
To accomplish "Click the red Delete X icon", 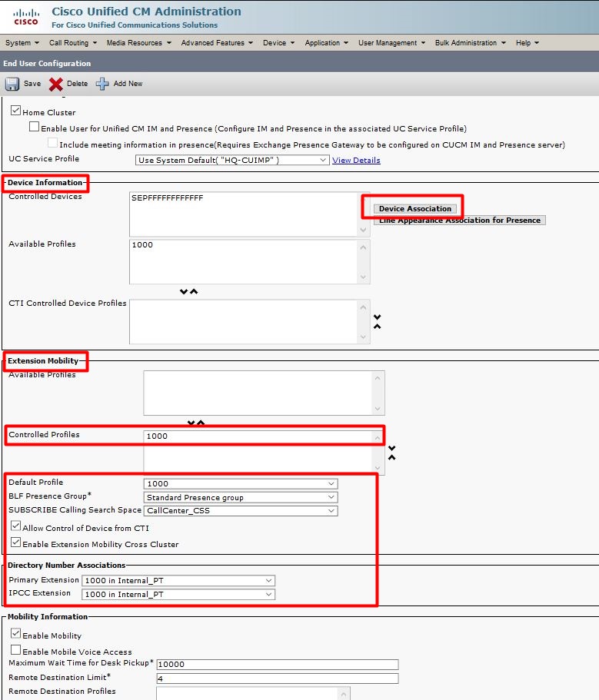I will (x=56, y=84).
